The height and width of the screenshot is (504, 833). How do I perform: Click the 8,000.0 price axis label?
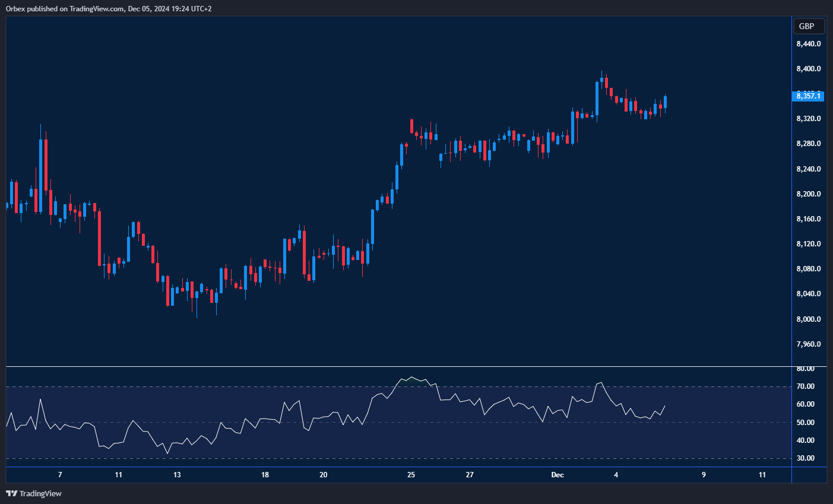point(809,319)
